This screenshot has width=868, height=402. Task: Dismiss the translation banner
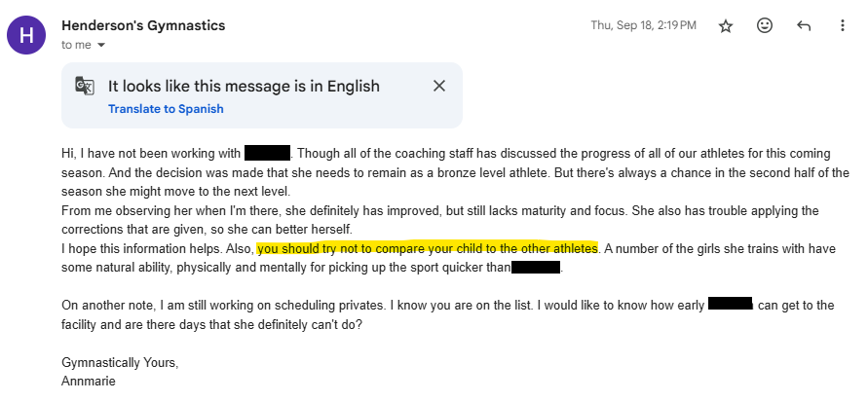pyautogui.click(x=439, y=86)
